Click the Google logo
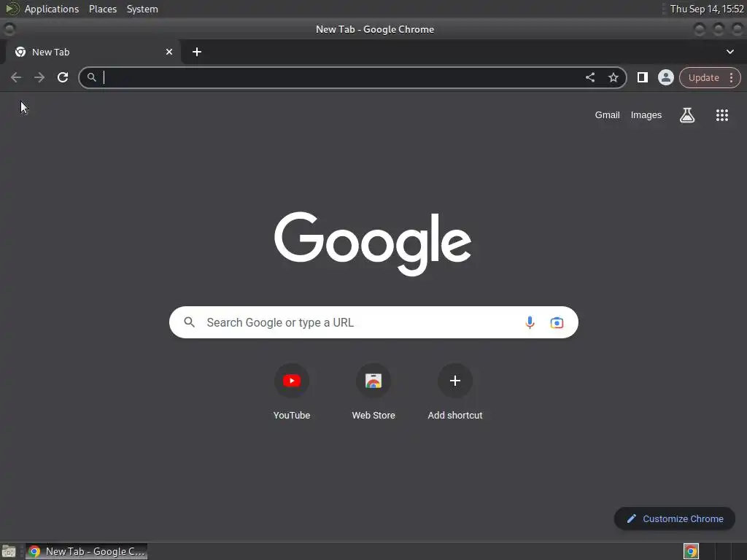The image size is (747, 560). 373,244
